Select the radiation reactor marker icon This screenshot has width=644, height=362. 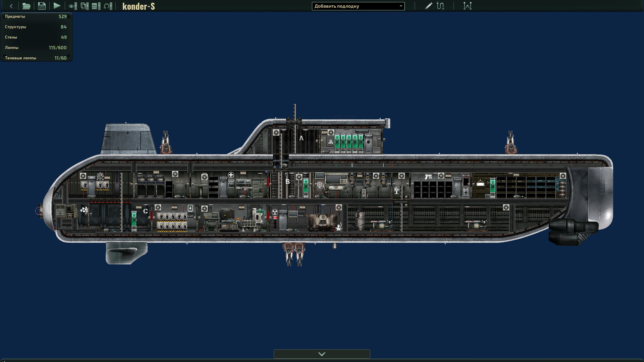tap(275, 212)
